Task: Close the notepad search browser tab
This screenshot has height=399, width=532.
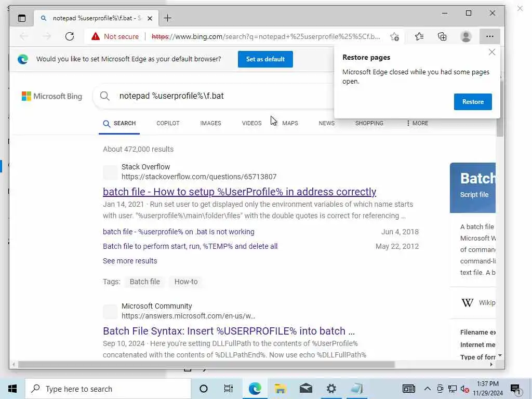Action: point(150,18)
